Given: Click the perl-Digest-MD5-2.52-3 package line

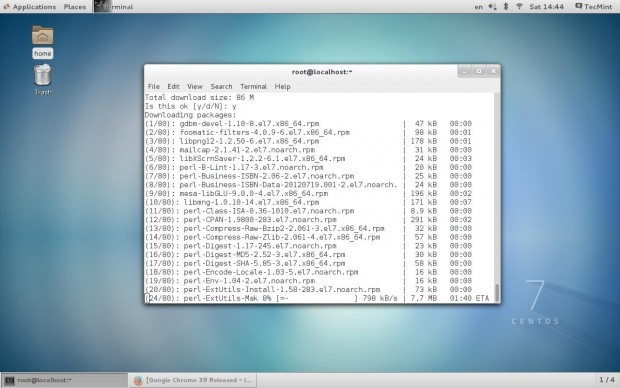Looking at the screenshot, I should pyautogui.click(x=308, y=254).
